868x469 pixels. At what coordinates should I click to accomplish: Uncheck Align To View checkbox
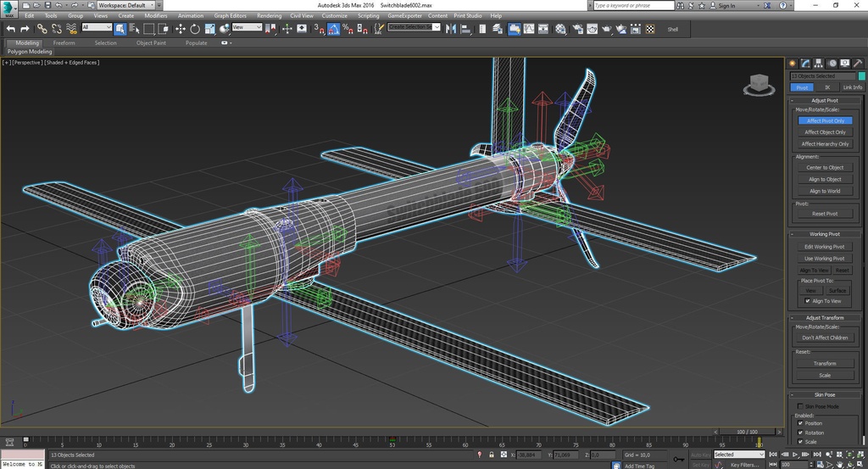807,301
